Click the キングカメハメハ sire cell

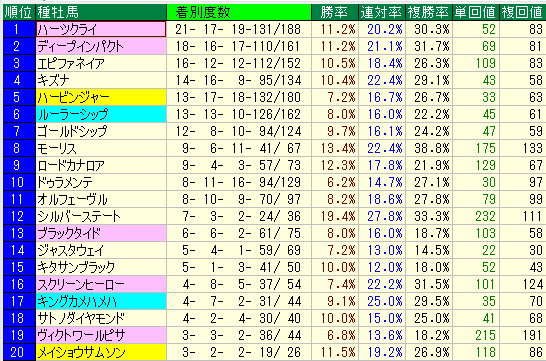101,301
